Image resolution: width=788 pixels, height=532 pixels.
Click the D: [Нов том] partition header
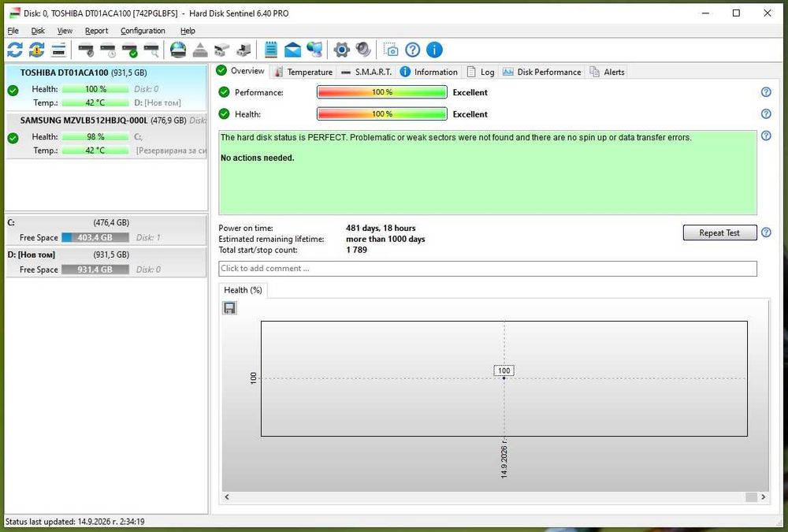(106, 255)
